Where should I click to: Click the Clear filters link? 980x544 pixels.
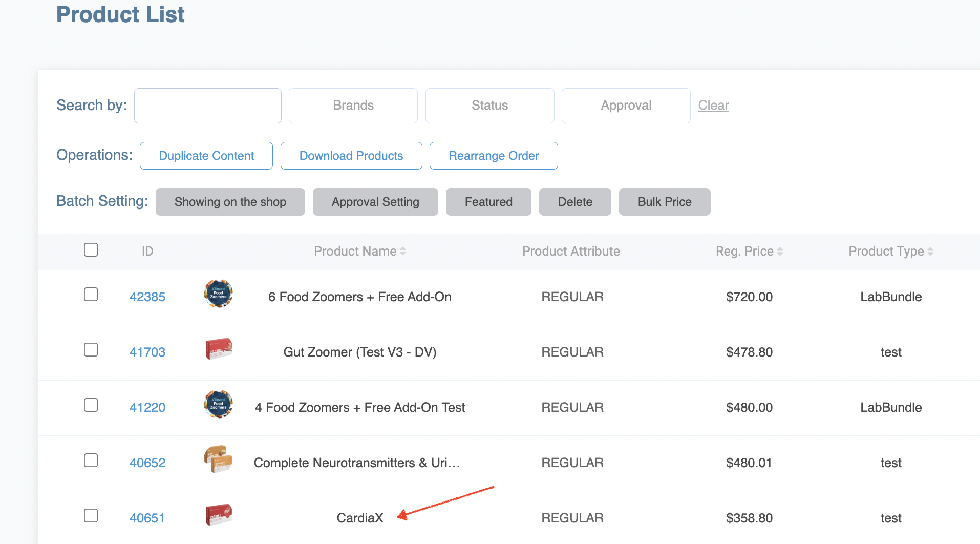coord(713,106)
